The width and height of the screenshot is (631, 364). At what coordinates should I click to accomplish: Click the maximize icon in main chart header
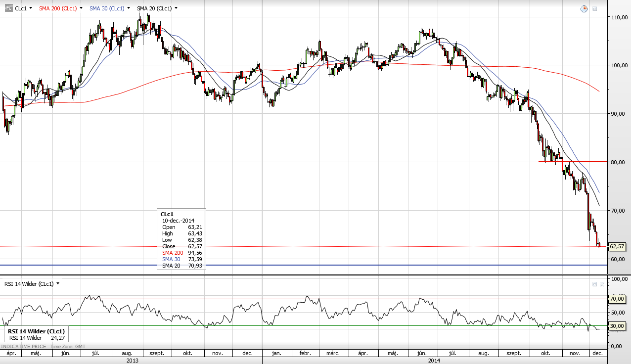(x=595, y=9)
